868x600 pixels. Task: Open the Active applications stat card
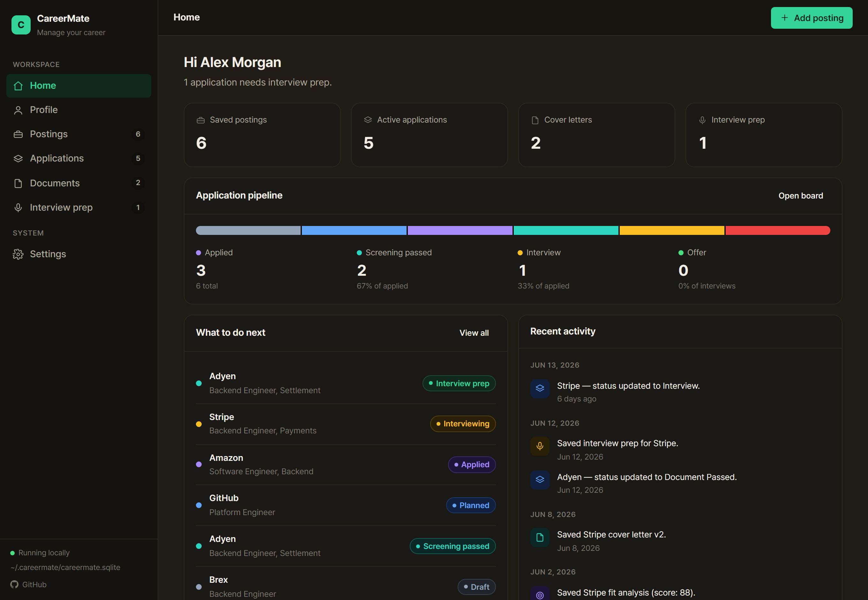tap(429, 135)
